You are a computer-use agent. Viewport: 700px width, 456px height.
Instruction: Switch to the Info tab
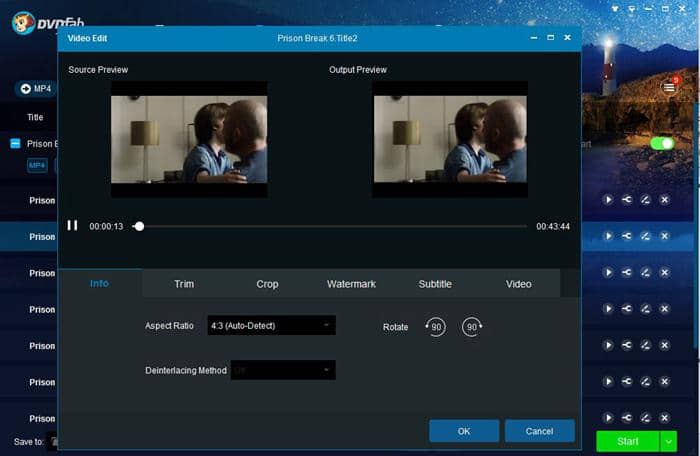point(99,284)
